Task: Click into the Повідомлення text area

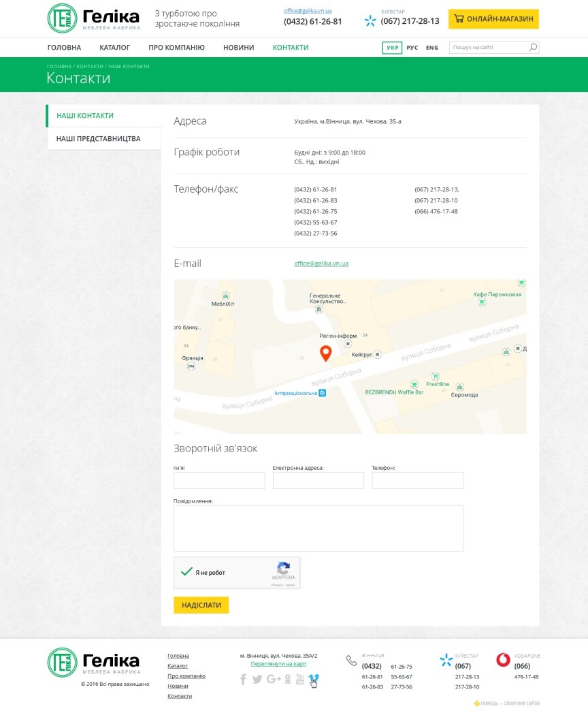Action: (318, 528)
